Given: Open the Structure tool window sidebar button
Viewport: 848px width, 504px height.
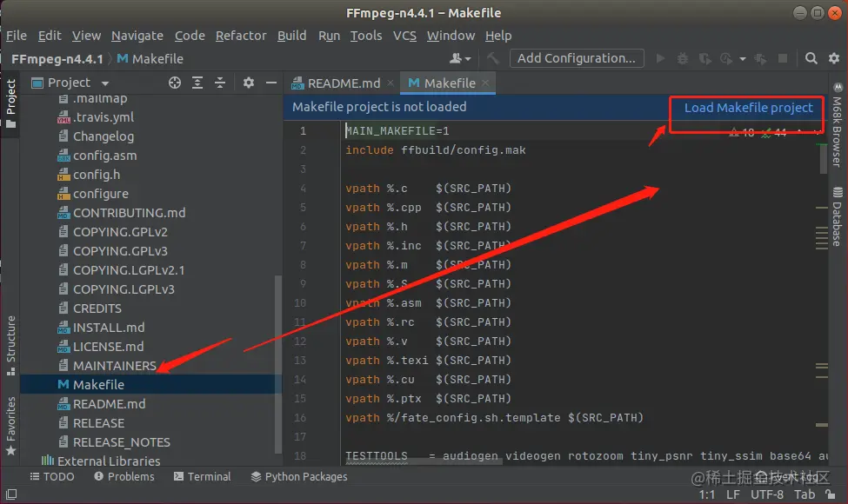Looking at the screenshot, I should [x=10, y=346].
